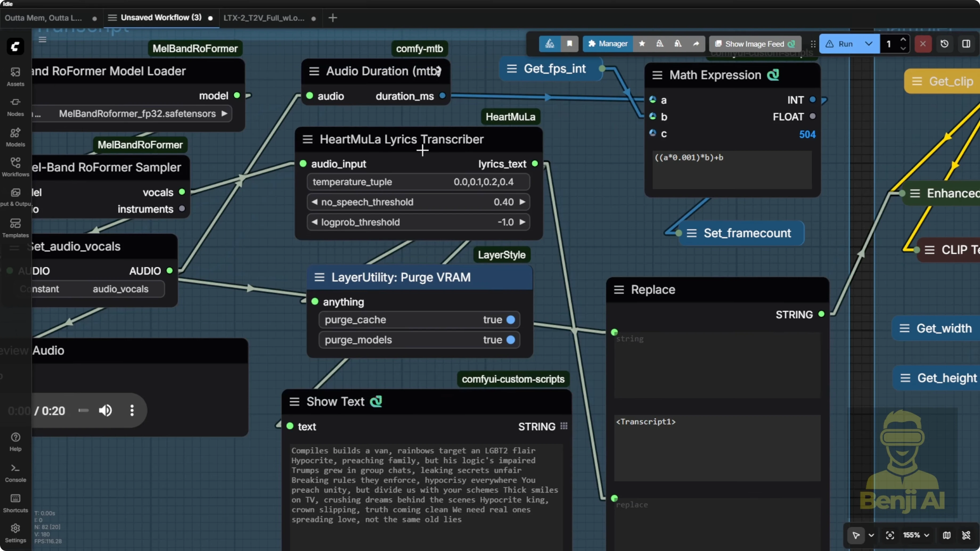The image size is (980, 551).
Task: Click Show Image Feed button
Action: tap(755, 44)
